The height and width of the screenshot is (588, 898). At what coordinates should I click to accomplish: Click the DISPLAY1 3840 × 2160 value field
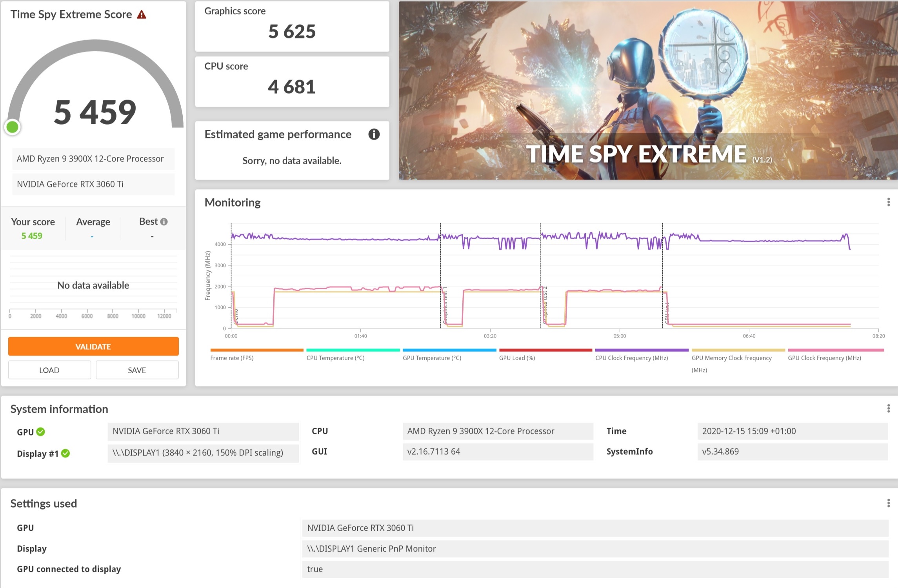tap(203, 453)
